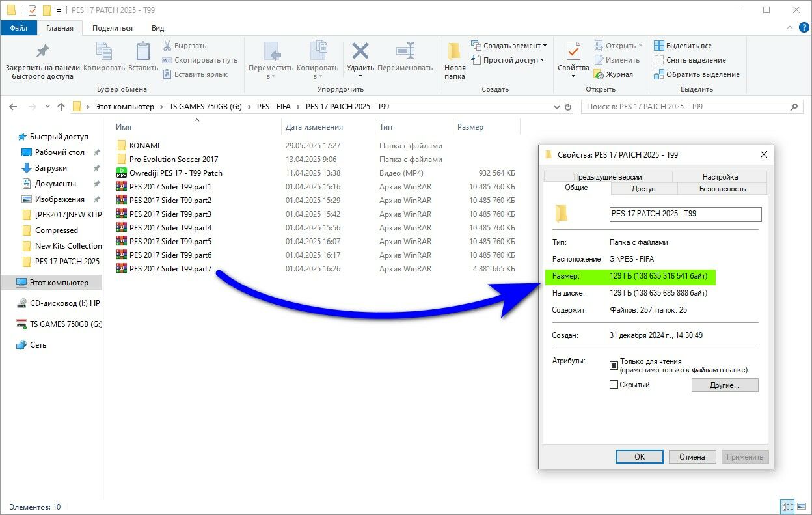812x515 pixels.
Task: Click Paste shortcut (Вставить ярлык)
Action: pos(195,74)
